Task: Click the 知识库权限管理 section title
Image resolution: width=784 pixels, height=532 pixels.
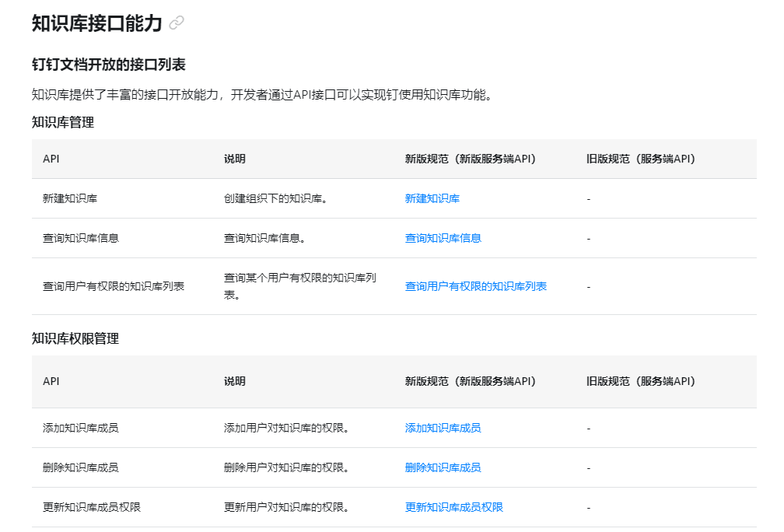Action: tap(75, 338)
